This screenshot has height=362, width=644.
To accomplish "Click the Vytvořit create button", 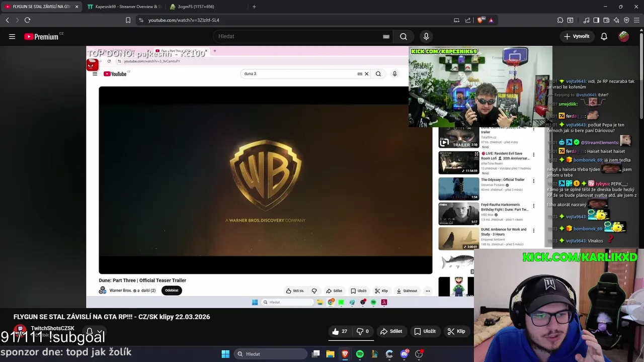I will point(577,36).
